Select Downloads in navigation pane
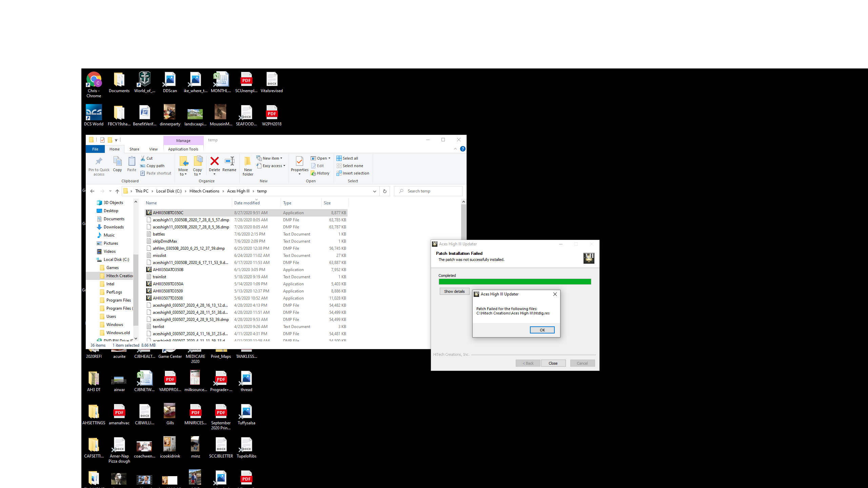The height and width of the screenshot is (488, 868). [x=114, y=227]
